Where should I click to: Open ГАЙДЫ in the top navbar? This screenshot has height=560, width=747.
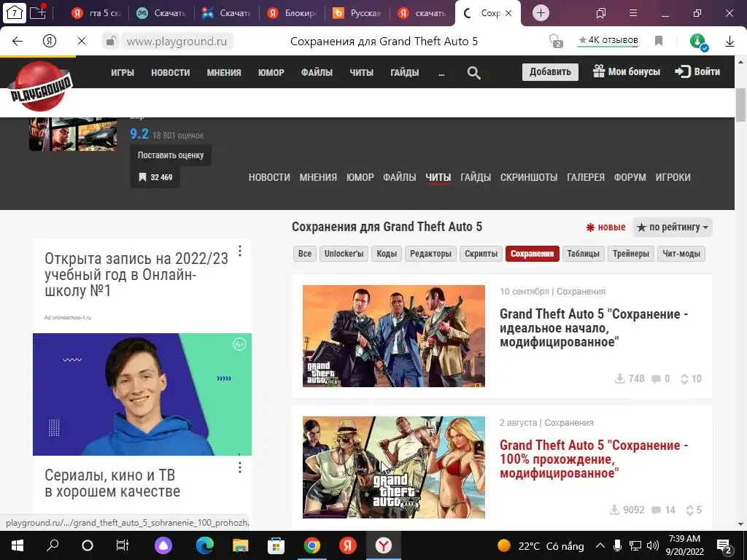click(x=404, y=72)
